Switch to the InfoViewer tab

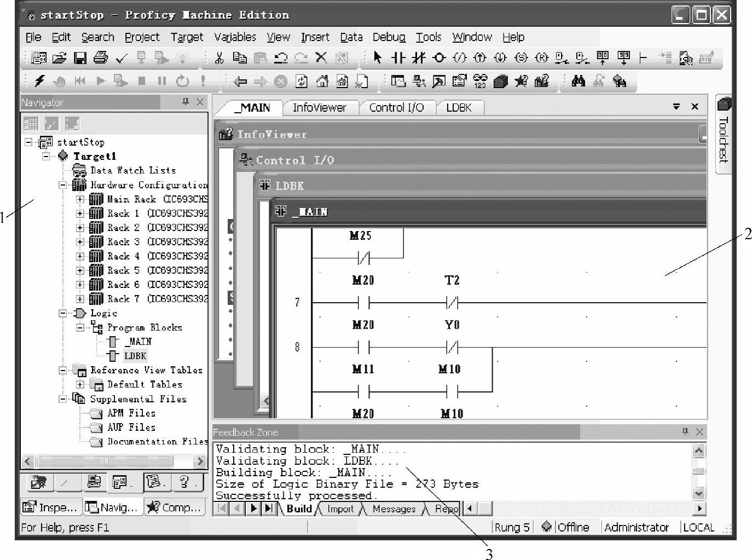coord(319,107)
